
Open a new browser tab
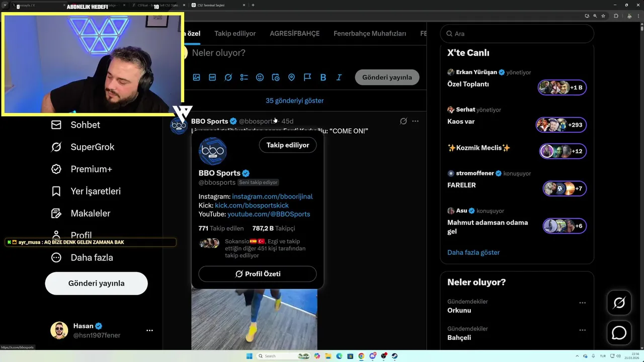click(x=253, y=5)
